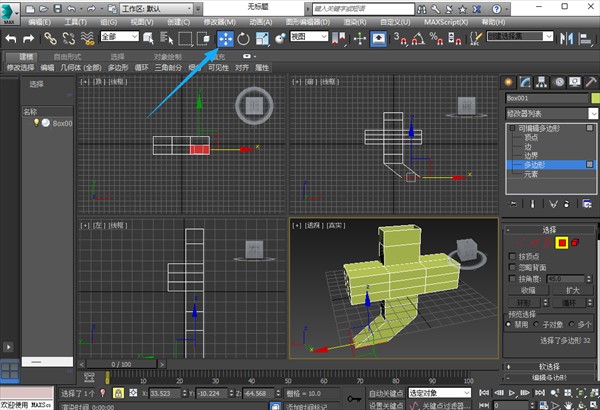
Task: Click the Undo arrow icon
Action: click(x=10, y=38)
